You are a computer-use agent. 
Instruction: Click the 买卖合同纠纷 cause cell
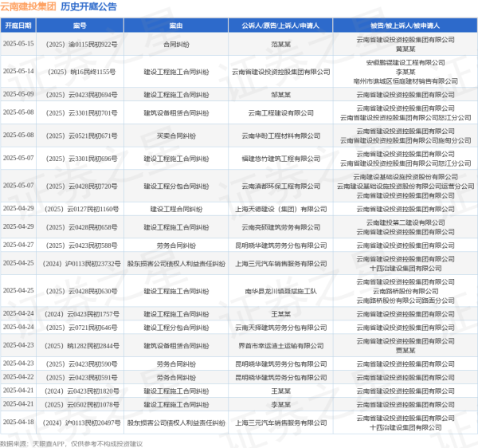tap(176, 136)
